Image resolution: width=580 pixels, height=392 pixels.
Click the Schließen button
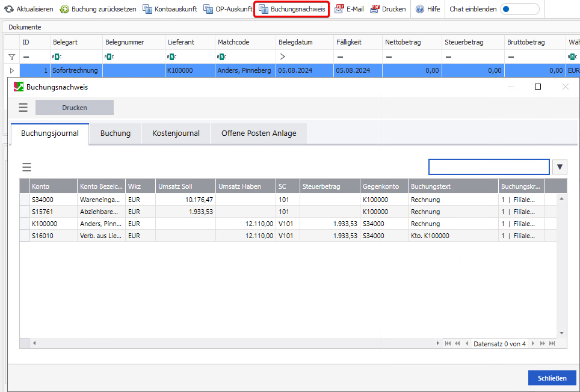point(552,378)
